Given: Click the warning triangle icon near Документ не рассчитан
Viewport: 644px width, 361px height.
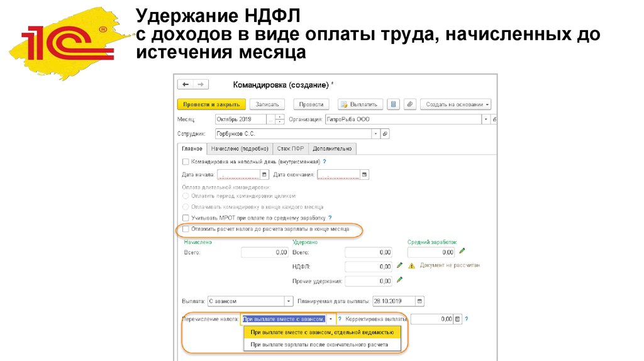Looking at the screenshot, I should pyautogui.click(x=411, y=266).
